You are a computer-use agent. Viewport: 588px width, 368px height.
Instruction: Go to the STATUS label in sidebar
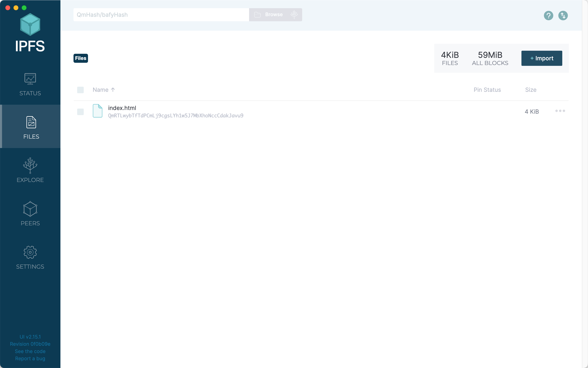pyautogui.click(x=30, y=93)
